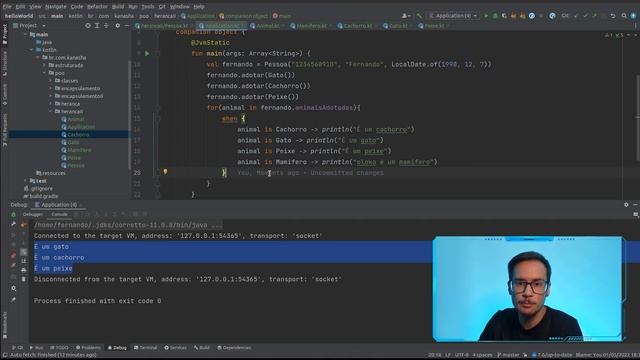Collapse the kotlin folder in project tree
The width and height of the screenshot is (640, 360).
click(31, 50)
